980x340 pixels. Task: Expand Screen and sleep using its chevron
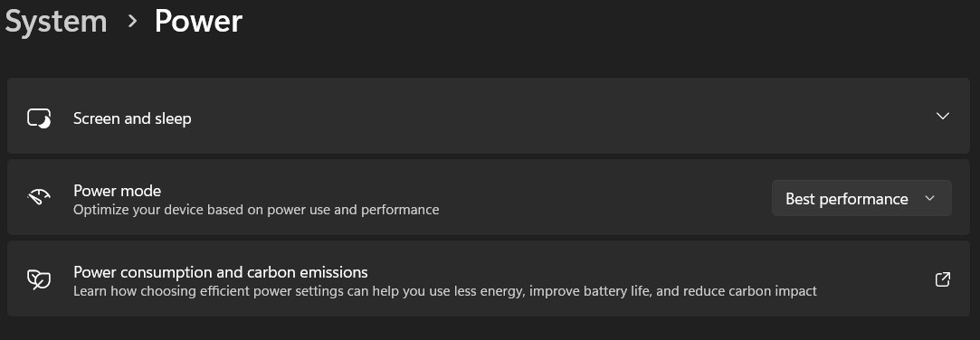[x=943, y=117]
